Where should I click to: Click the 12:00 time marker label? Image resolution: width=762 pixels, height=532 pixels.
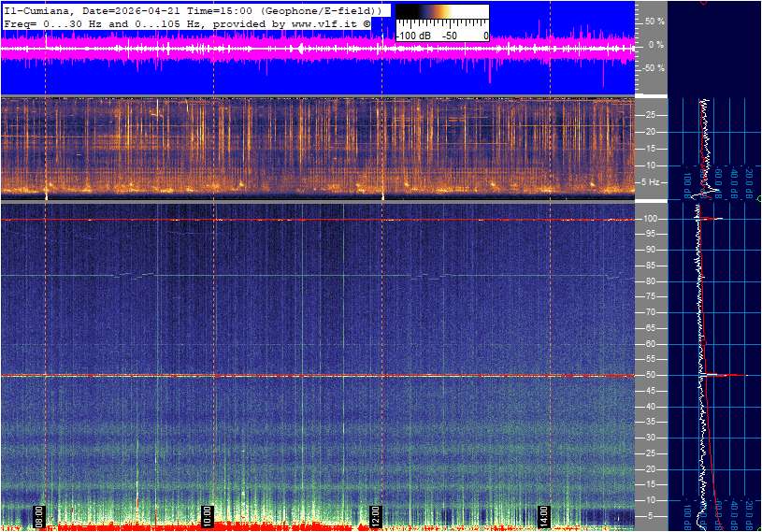click(x=375, y=516)
